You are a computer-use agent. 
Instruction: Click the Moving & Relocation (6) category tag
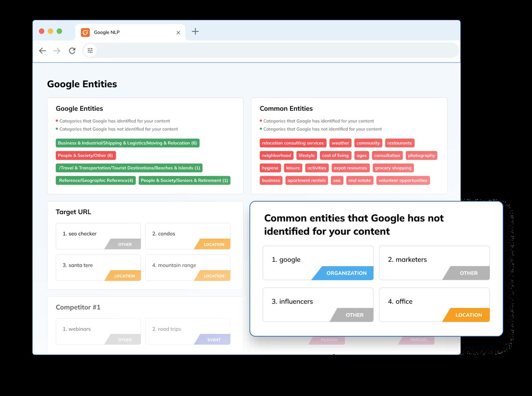[128, 143]
